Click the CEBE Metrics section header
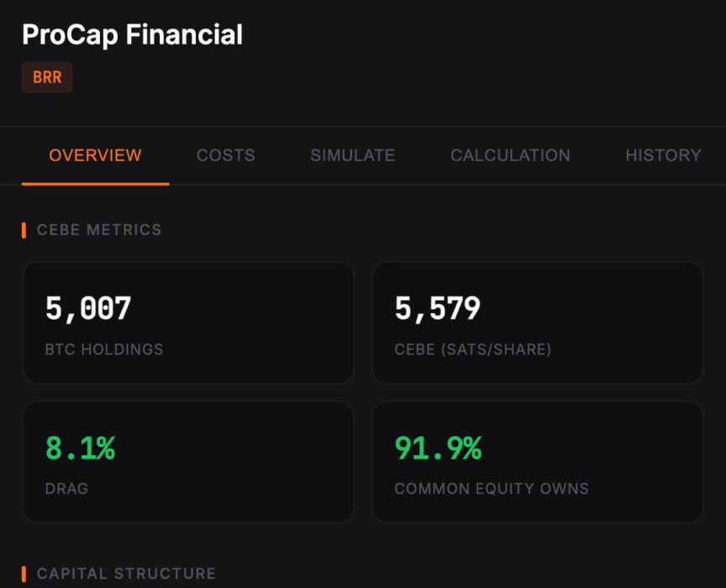The width and height of the screenshot is (726, 588). point(99,230)
